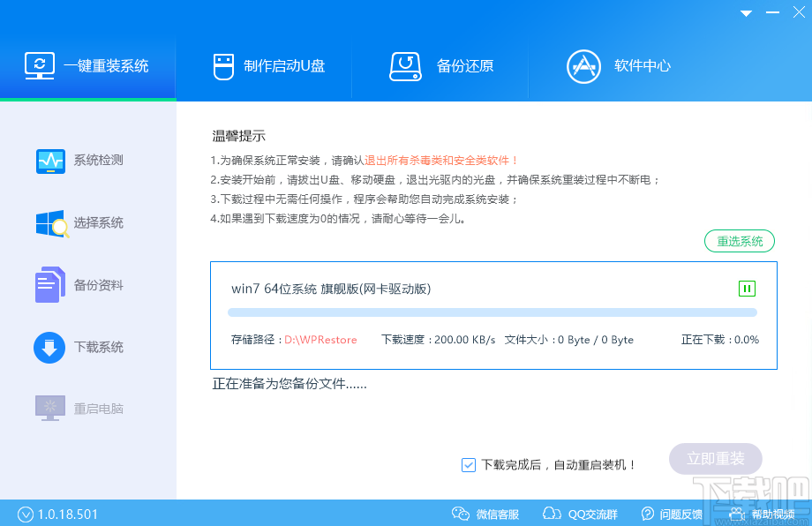Uncheck automatic restart after download

(x=468, y=464)
